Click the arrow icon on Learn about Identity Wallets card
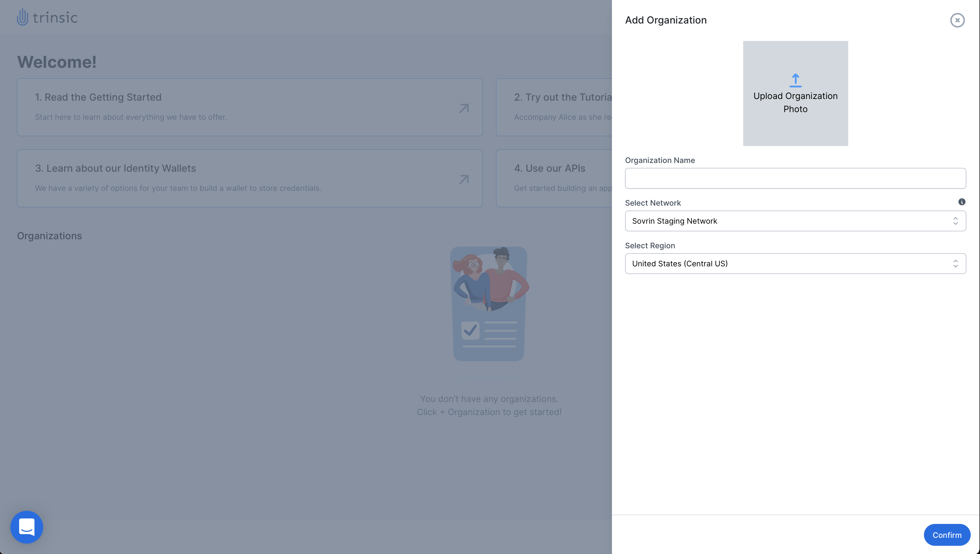Screen dimensions: 980x554 pyautogui.click(x=464, y=178)
